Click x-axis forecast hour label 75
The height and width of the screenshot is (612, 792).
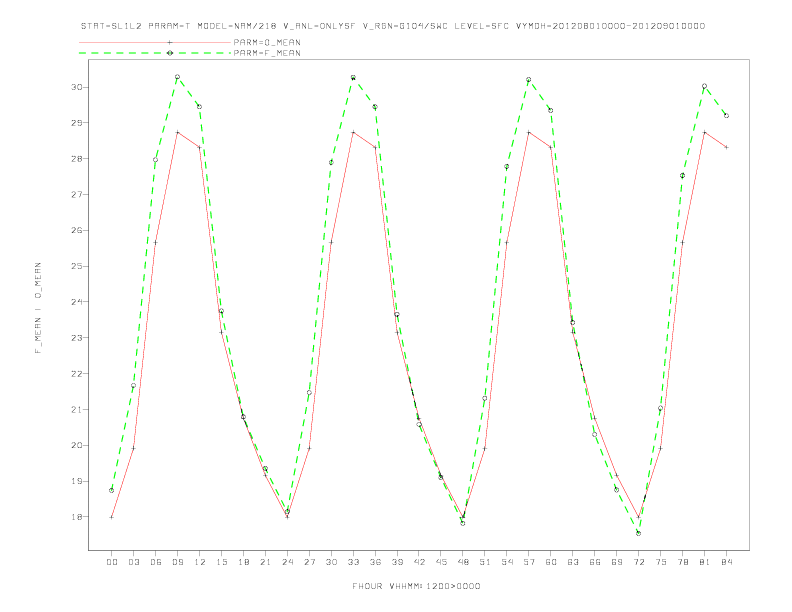[661, 562]
